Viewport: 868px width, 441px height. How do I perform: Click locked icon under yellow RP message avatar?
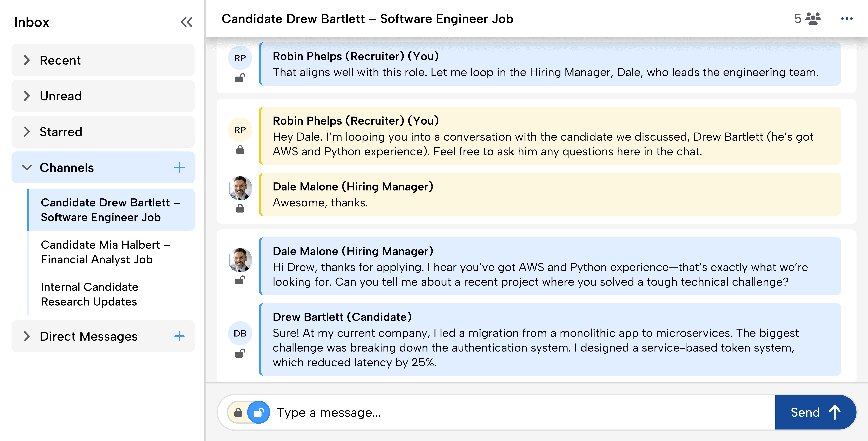click(240, 150)
